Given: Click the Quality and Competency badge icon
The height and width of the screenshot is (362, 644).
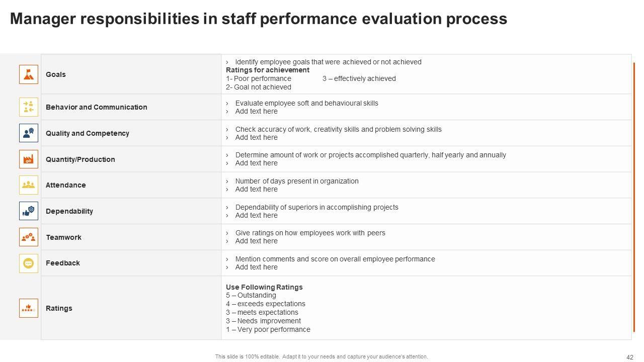Looking at the screenshot, I should pyautogui.click(x=29, y=133).
